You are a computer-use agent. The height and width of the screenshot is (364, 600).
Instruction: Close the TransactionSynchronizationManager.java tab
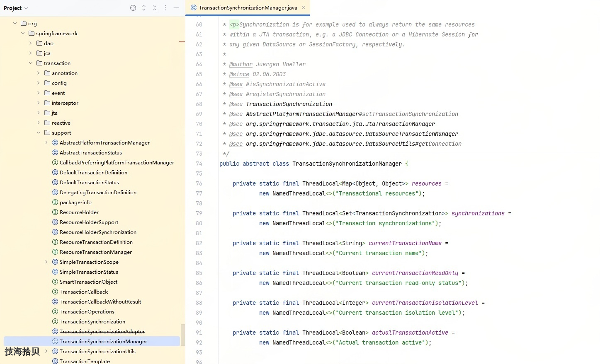pyautogui.click(x=304, y=7)
